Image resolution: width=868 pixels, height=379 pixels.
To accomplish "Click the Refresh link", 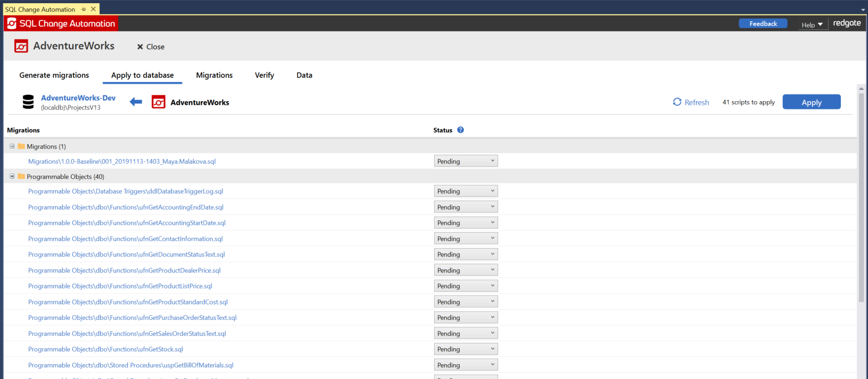I will point(691,102).
